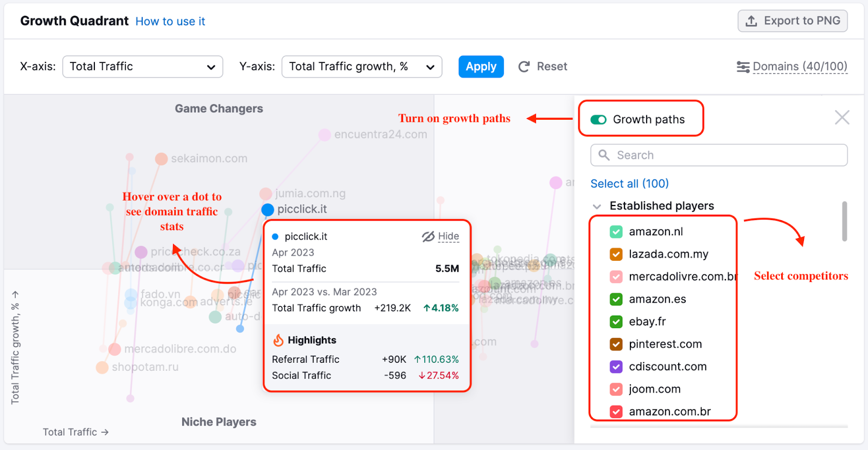This screenshot has width=868, height=450.
Task: Uncheck the amazon.nl checkbox
Action: coord(616,232)
